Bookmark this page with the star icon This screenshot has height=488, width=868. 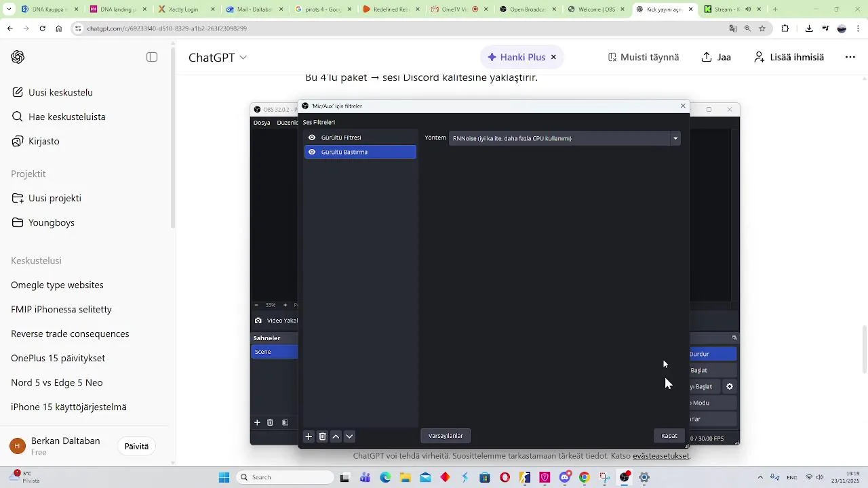tap(762, 28)
